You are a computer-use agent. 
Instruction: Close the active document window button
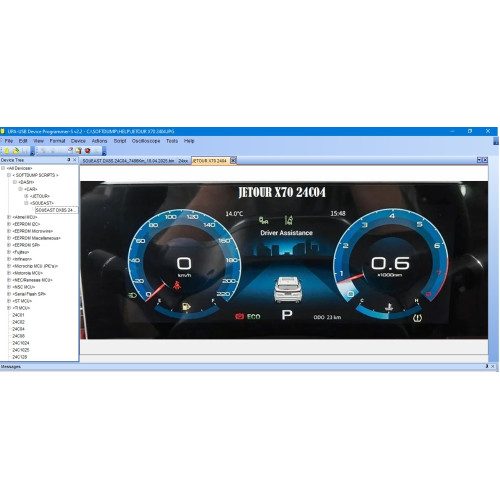pyautogui.click(x=485, y=160)
